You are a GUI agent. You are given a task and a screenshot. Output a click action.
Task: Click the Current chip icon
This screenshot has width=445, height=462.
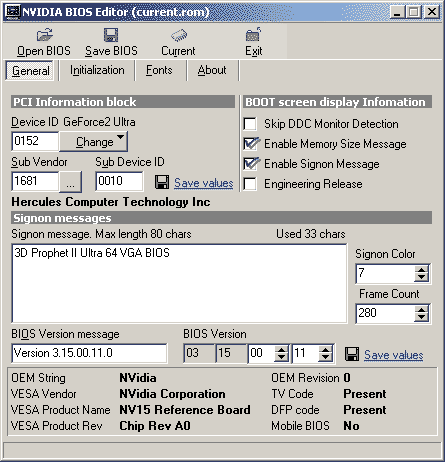(179, 35)
